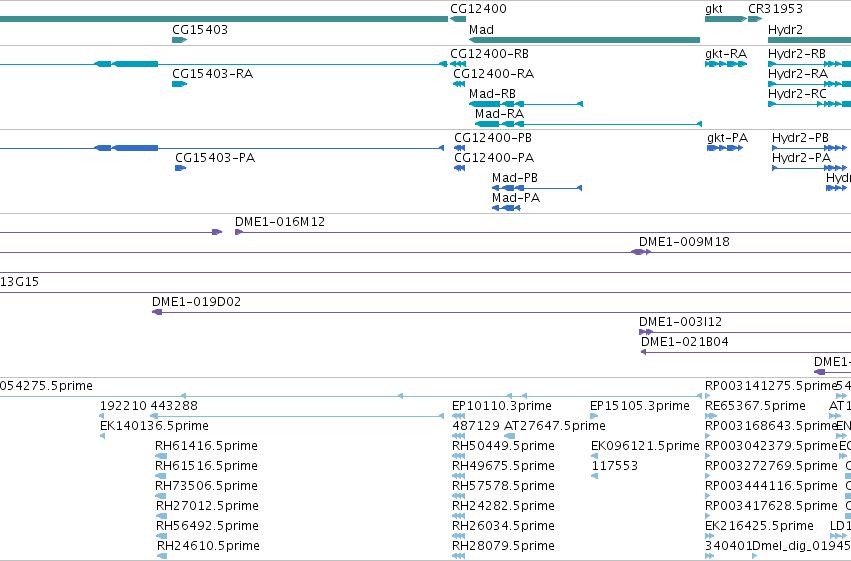This screenshot has width=851, height=561.
Task: Click EST EK096121.5prime
Action: [645, 446]
